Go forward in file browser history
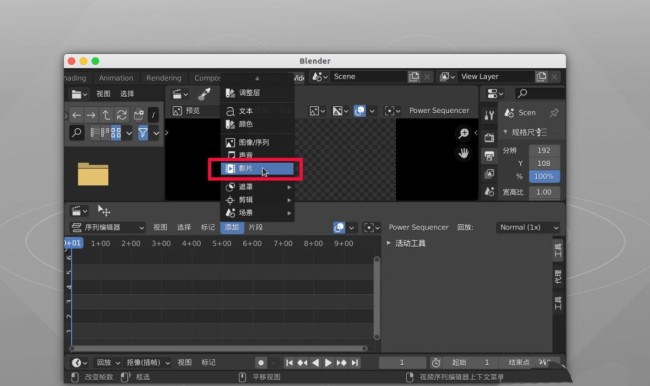 (x=91, y=115)
